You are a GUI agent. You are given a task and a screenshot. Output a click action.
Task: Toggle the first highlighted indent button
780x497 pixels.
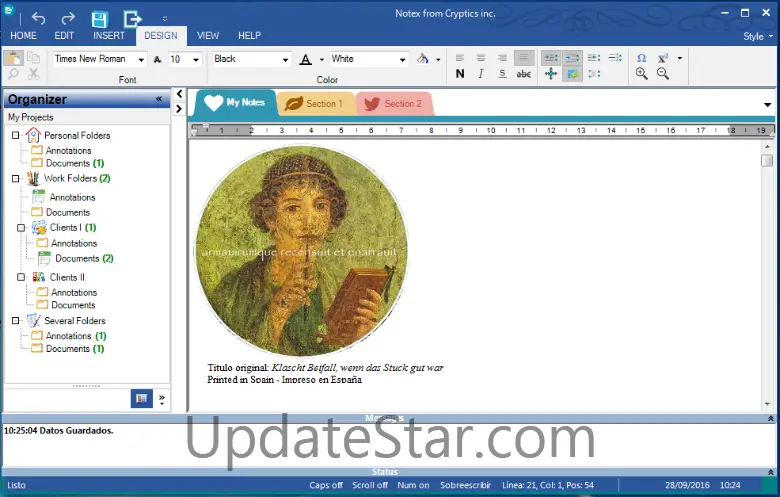click(x=551, y=58)
